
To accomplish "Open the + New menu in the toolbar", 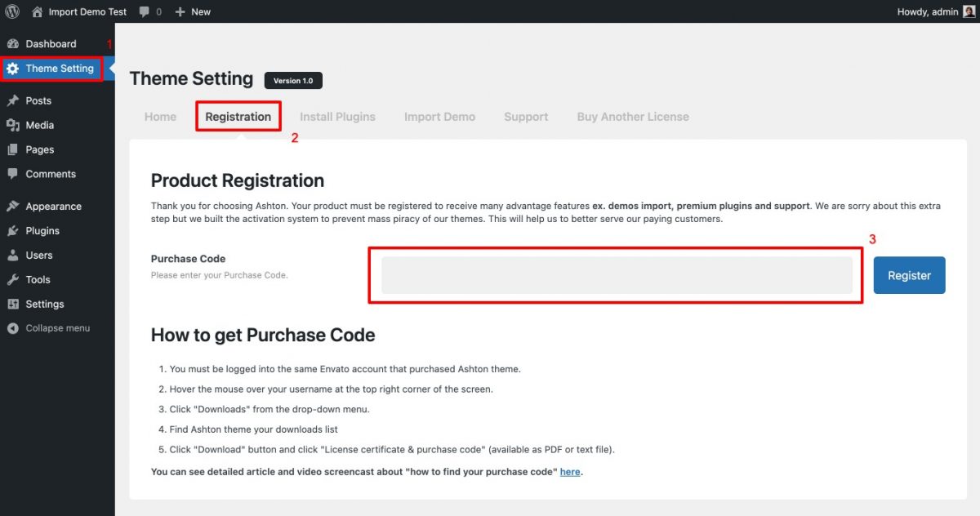I will (x=193, y=11).
